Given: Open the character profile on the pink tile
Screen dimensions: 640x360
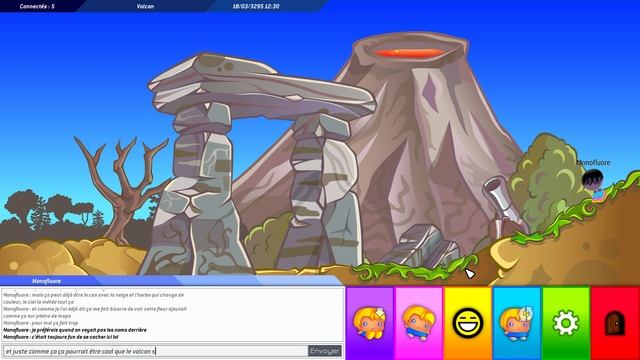Looking at the screenshot, I should coord(419,323).
